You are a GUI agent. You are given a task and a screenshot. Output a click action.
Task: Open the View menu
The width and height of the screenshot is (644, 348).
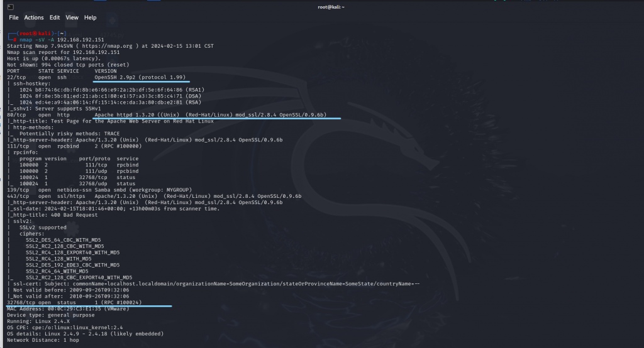tap(72, 18)
